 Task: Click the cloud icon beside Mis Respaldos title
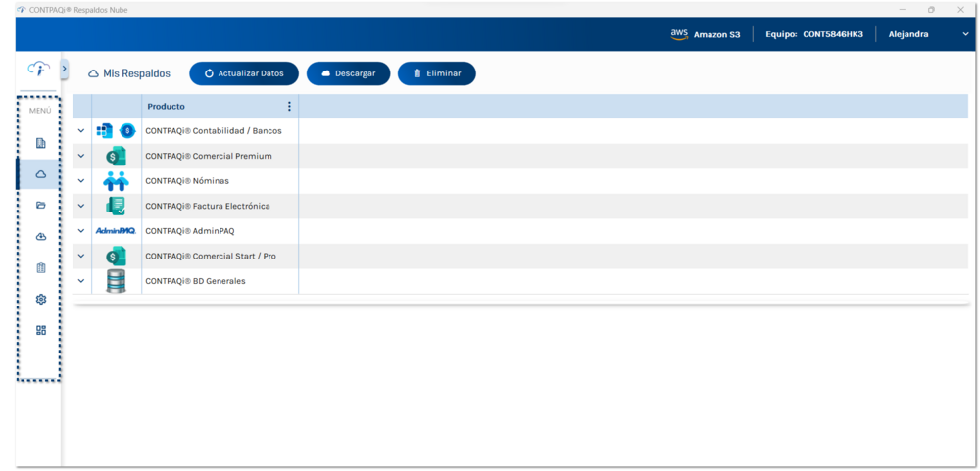click(93, 73)
